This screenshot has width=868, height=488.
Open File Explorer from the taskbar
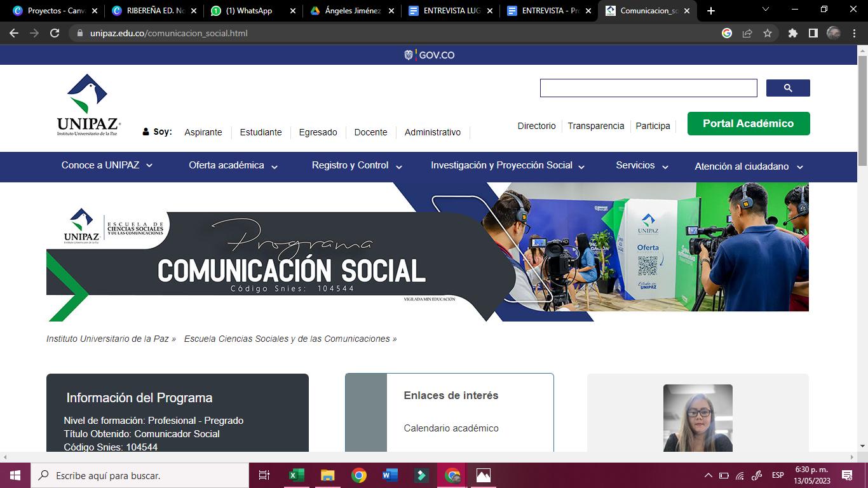coord(327,475)
